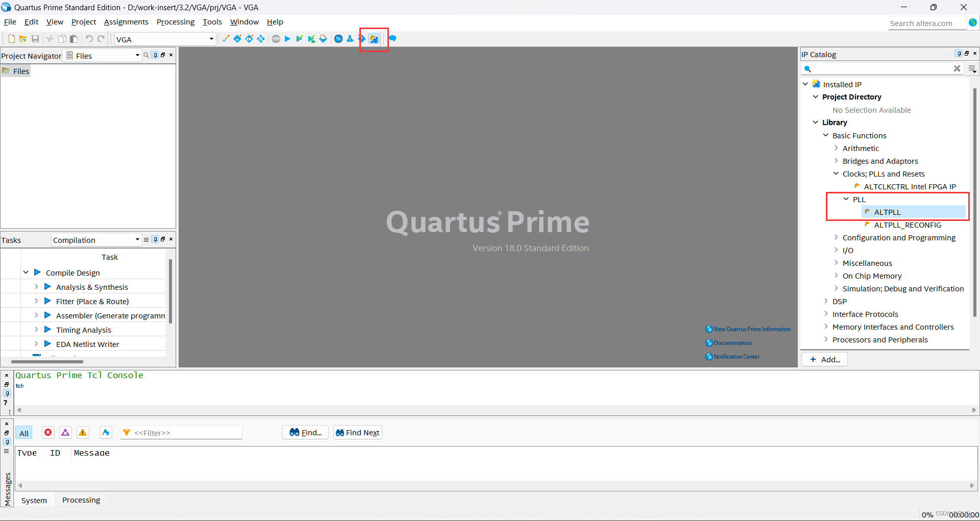Pin the IP Catalog panel

click(x=959, y=54)
